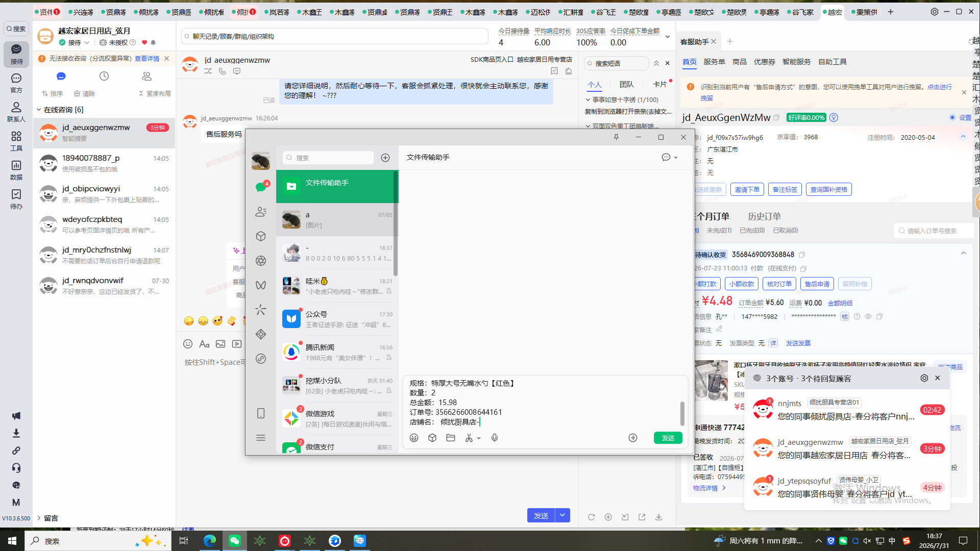Toggle the eye icon to reveal address
This screenshot has width=980, height=551.
[868, 316]
